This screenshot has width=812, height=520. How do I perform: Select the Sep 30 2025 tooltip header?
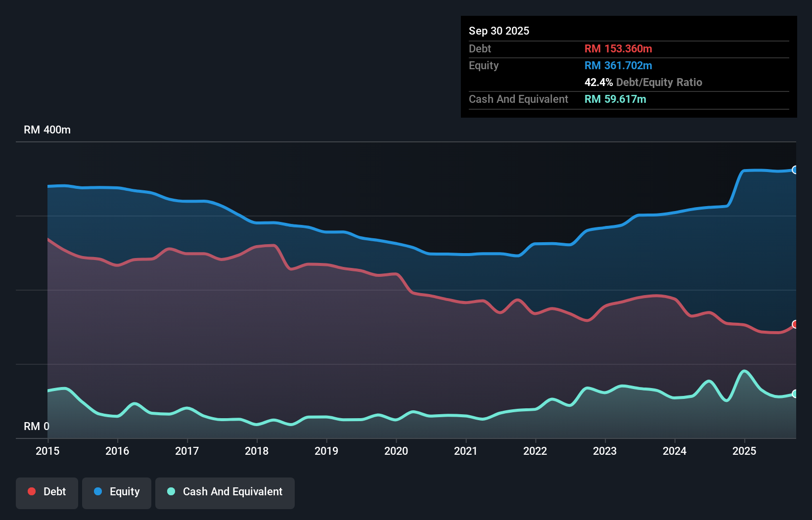[x=499, y=31]
